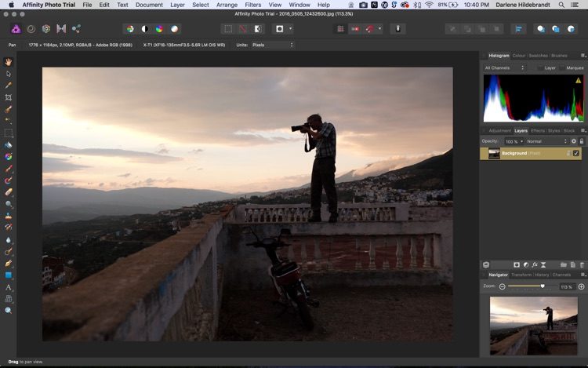Toggle the Assistant options icon

(x=398, y=29)
